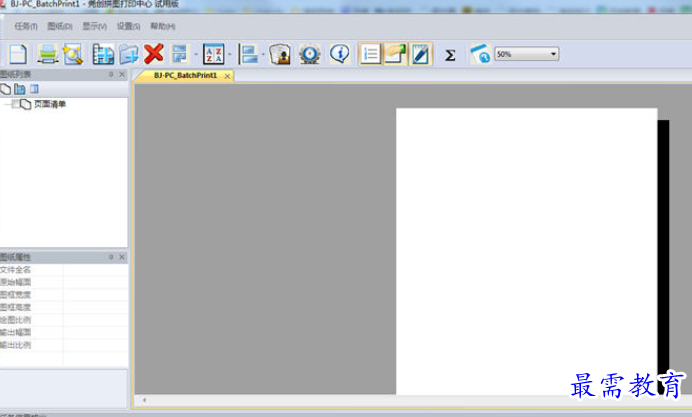
Task: Pin the 图纸属性 panel
Action: 111,257
